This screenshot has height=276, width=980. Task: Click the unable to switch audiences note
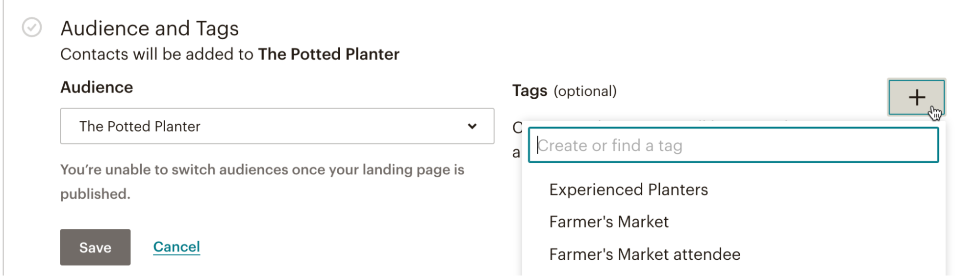tap(262, 170)
